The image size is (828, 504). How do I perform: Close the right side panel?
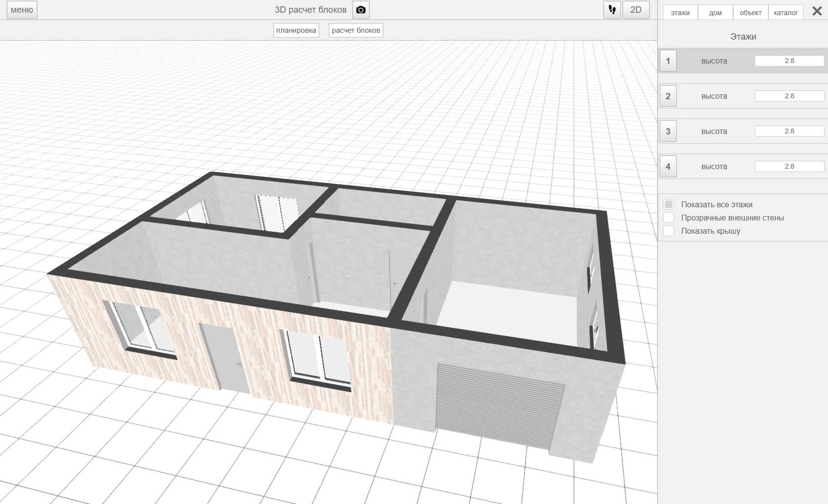tap(817, 11)
